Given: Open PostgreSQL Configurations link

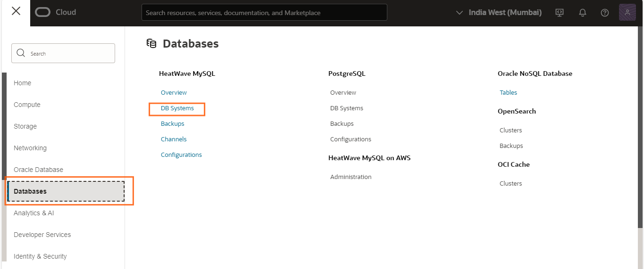Looking at the screenshot, I should point(351,139).
